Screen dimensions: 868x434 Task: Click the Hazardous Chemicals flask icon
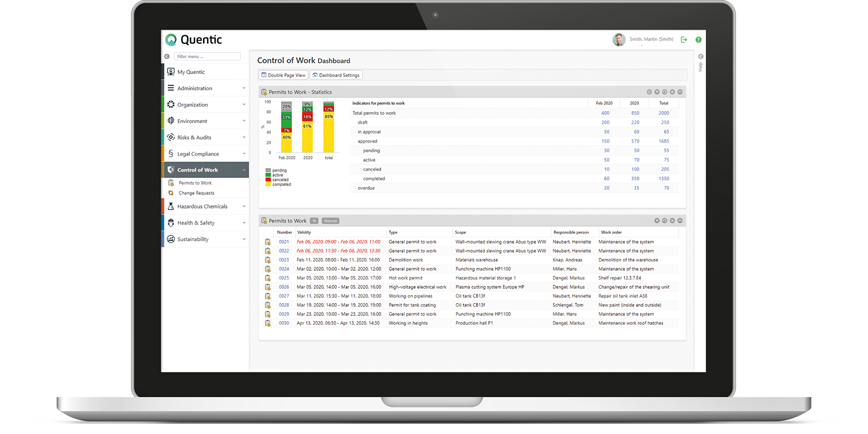coord(171,206)
